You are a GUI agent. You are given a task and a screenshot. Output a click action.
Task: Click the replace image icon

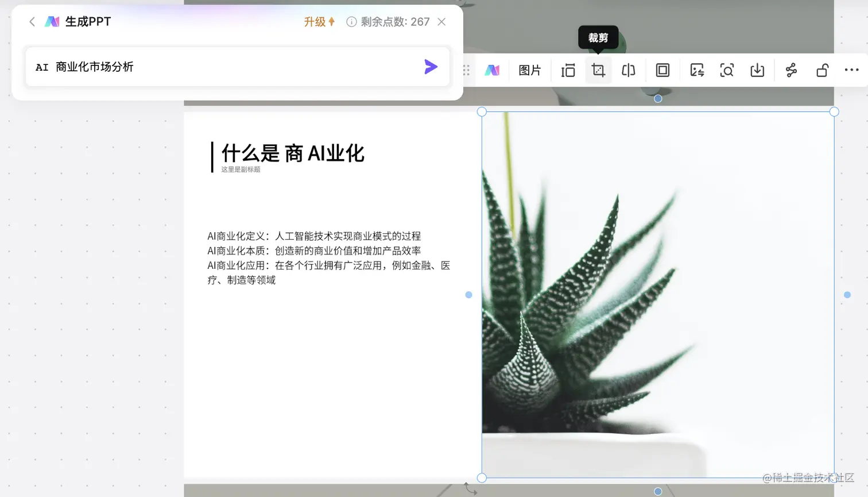[696, 70]
